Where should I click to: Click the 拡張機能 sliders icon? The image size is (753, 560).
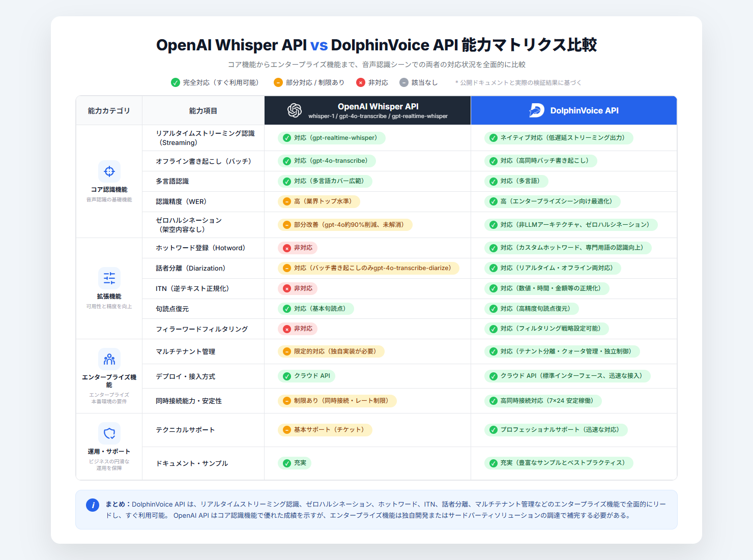109,278
